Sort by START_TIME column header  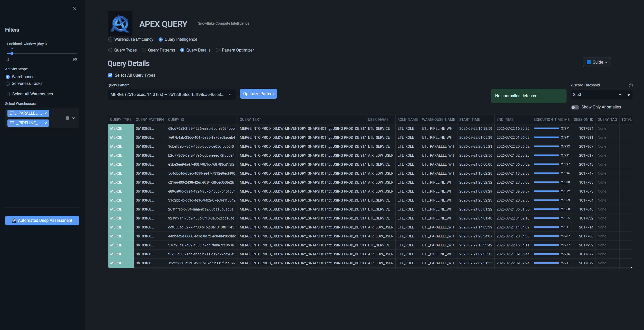coord(476,120)
